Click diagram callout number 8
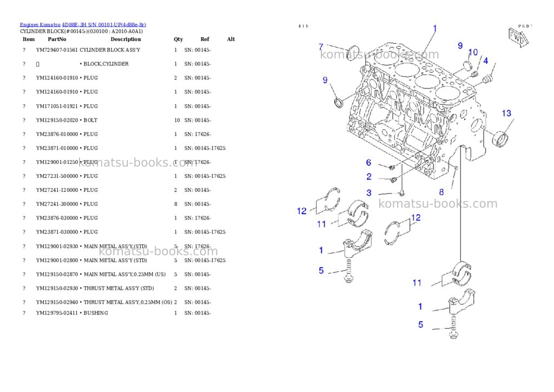Viewport: 554px width, 392px height. coord(441,192)
